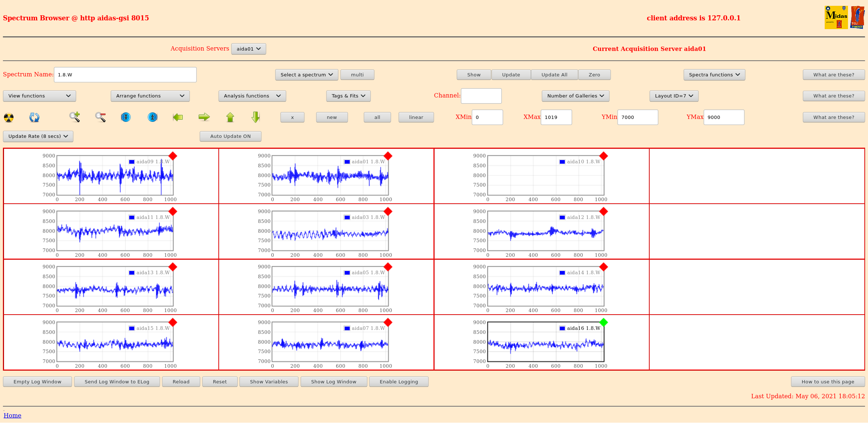Expand the Update Rate dropdown

click(x=38, y=136)
